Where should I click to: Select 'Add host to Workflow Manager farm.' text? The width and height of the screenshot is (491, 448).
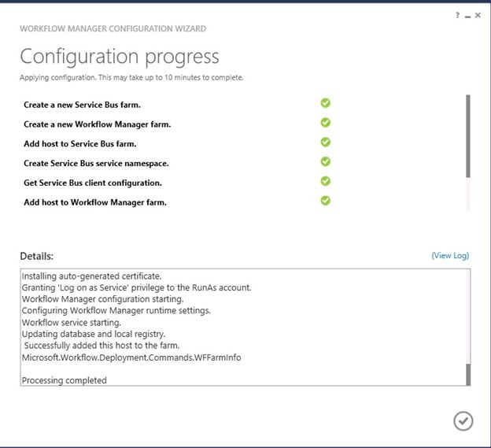pos(95,202)
